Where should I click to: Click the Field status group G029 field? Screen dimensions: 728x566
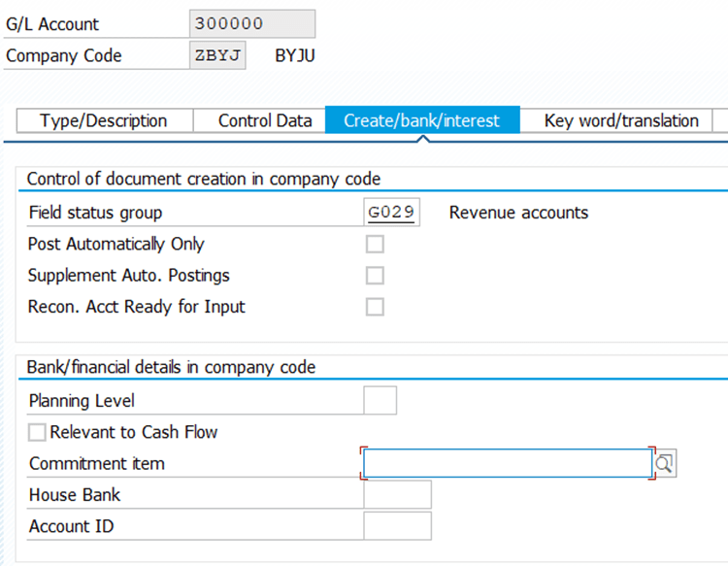coord(392,213)
